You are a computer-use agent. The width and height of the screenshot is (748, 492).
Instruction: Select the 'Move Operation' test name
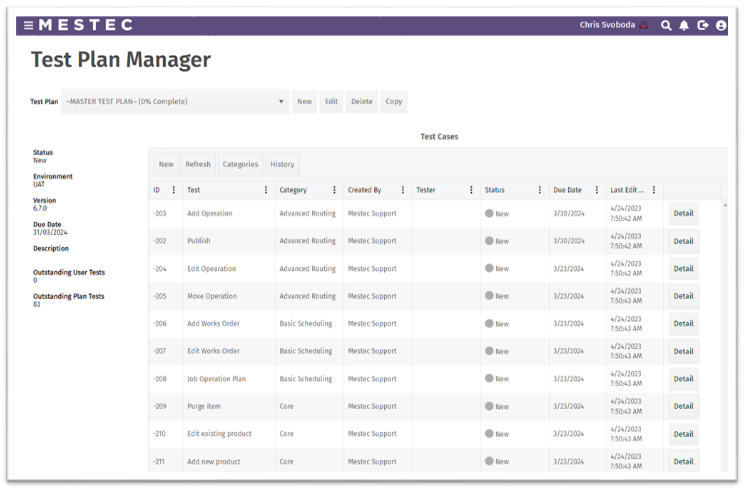click(212, 296)
